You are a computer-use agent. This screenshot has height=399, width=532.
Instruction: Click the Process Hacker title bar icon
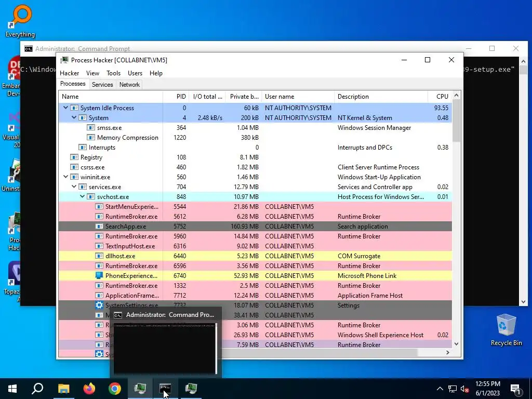64,60
